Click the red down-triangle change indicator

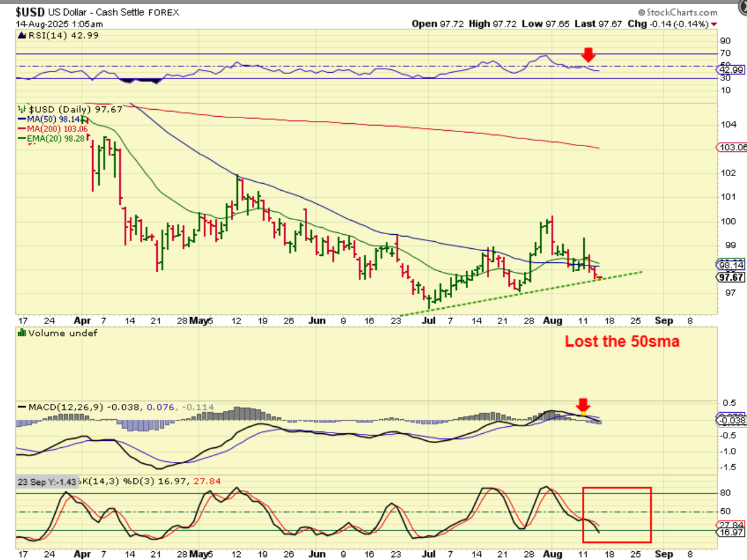(x=714, y=24)
